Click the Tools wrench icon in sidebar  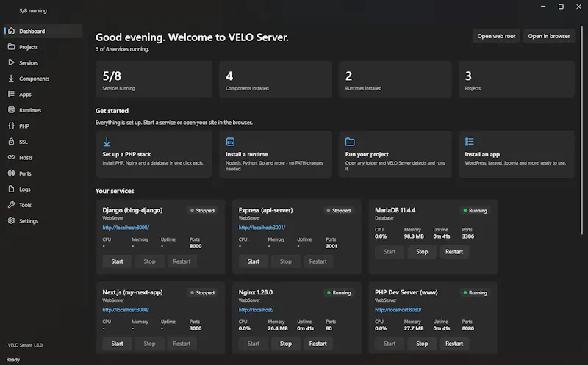click(11, 205)
